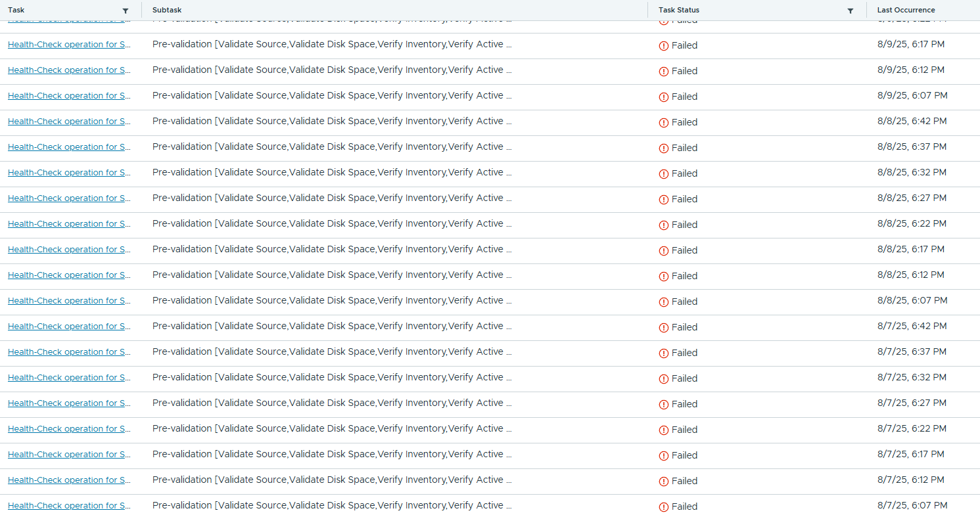The image size is (980, 519).
Task: Select the timestamp '8/7/25, 6:07 PM'
Action: point(912,505)
